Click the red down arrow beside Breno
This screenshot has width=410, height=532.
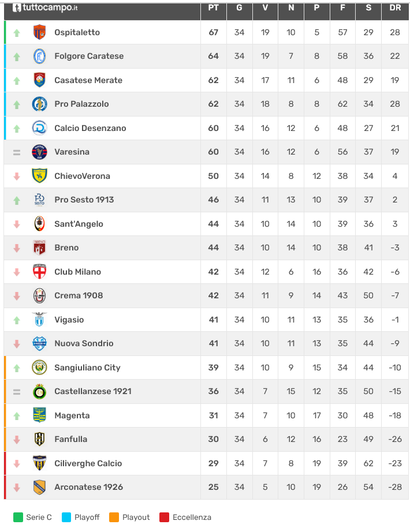point(17,248)
